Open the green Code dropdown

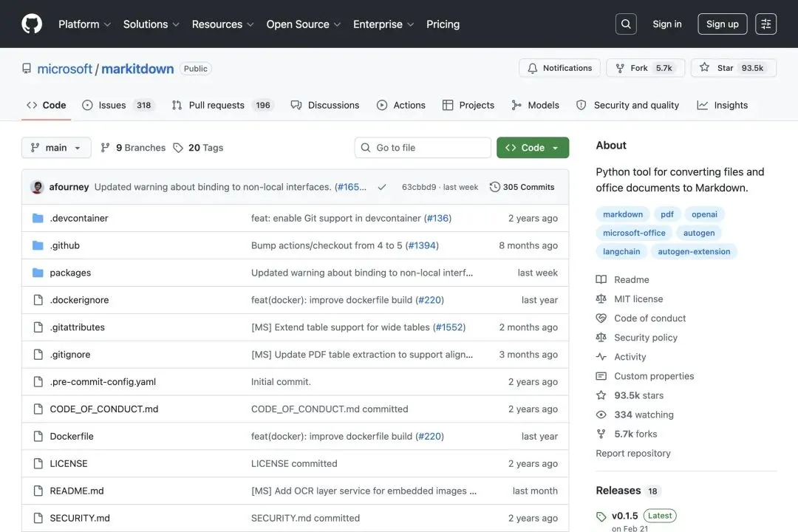[x=532, y=148]
